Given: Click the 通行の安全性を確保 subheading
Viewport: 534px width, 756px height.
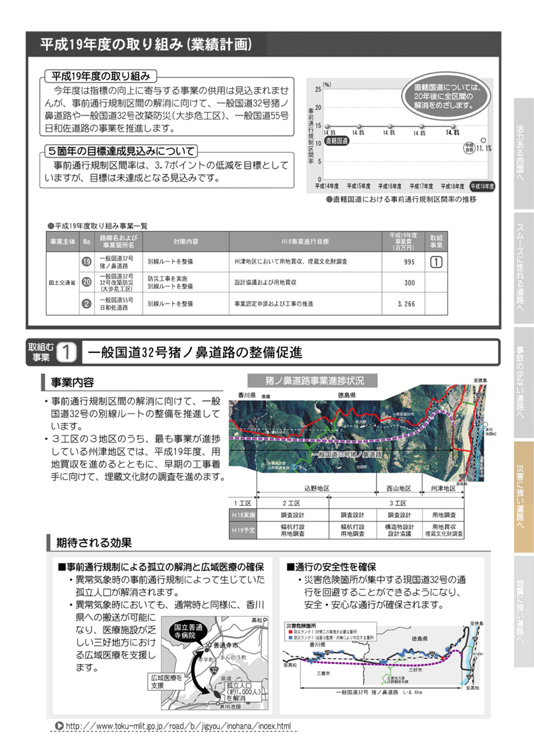Looking at the screenshot, I should [x=331, y=567].
